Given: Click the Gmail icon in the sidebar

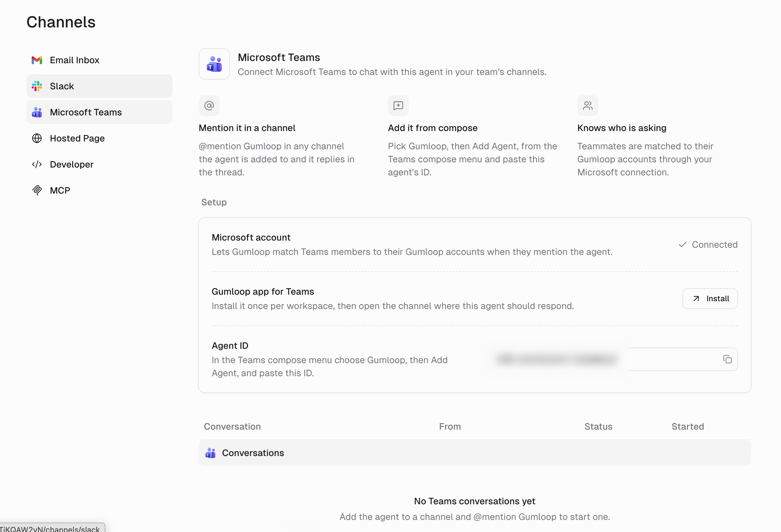Looking at the screenshot, I should [x=37, y=60].
